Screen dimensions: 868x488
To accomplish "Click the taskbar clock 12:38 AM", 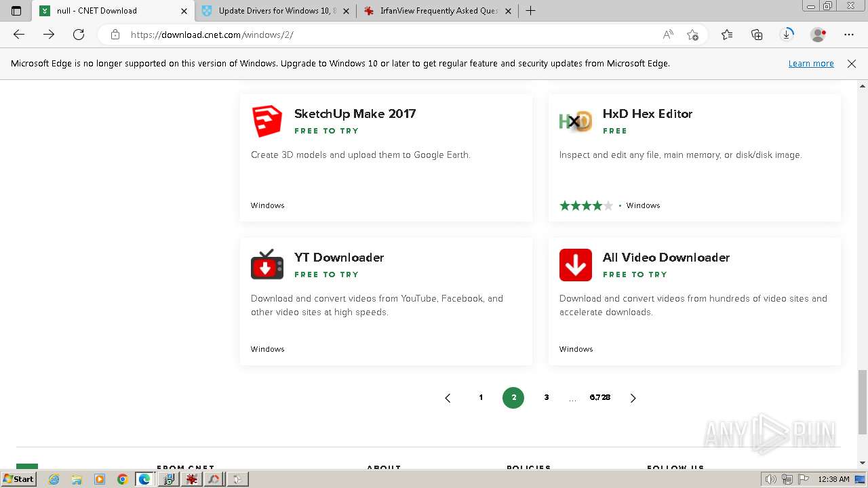I will [833, 479].
